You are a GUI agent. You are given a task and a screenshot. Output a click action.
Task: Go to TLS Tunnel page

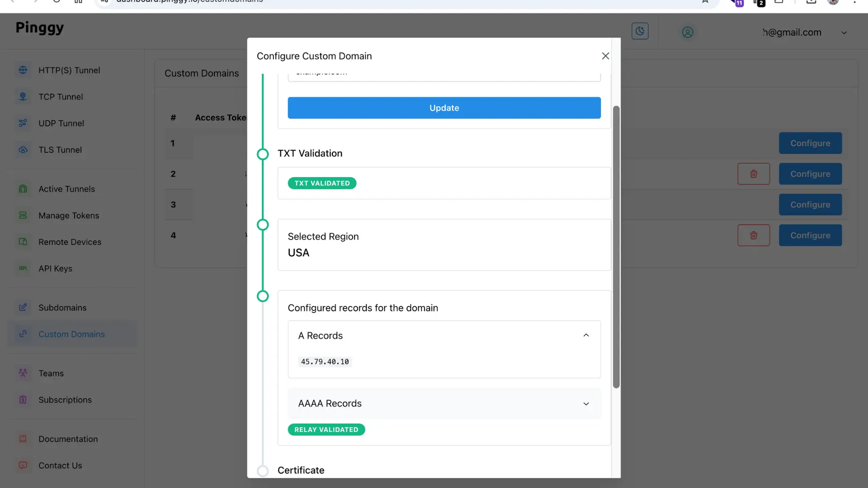click(60, 150)
